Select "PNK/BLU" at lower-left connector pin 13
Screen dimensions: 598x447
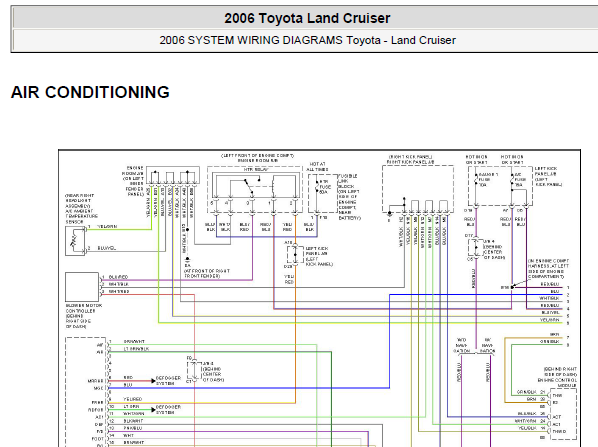tap(133, 428)
